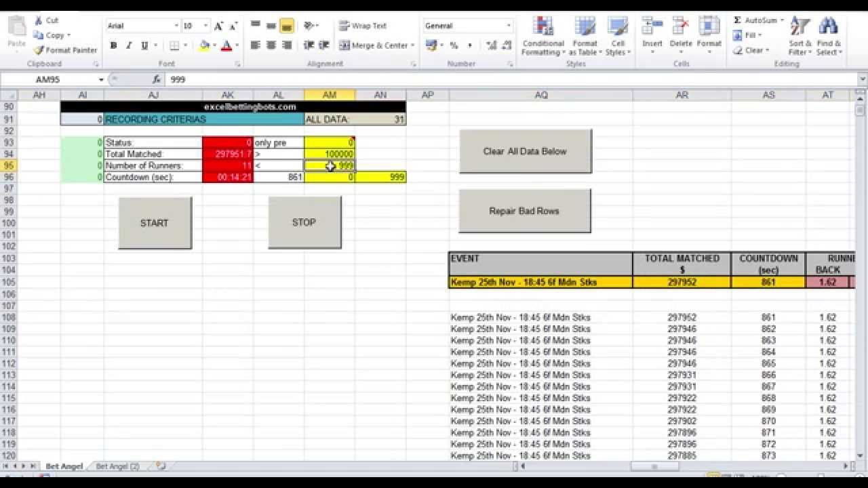
Task: Click the Delete cells icon
Action: [x=681, y=26]
